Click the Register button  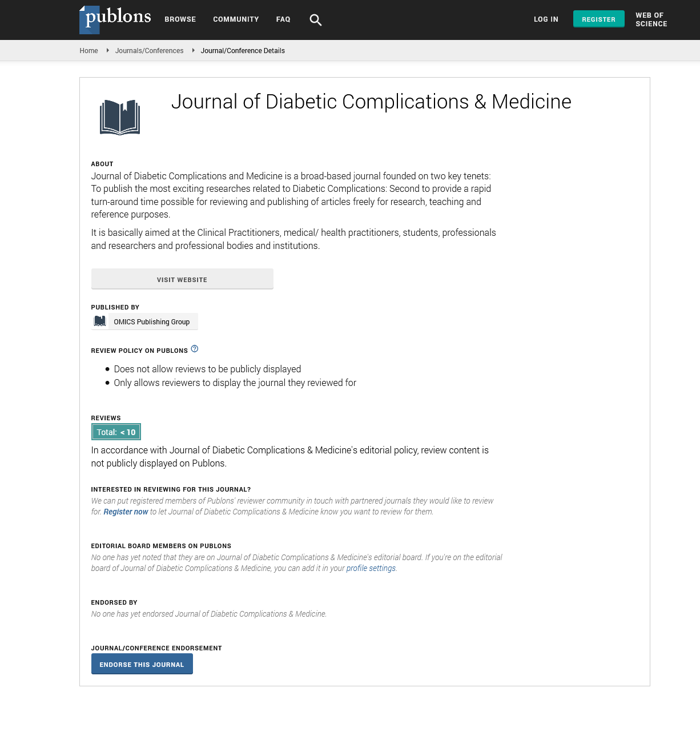[598, 19]
